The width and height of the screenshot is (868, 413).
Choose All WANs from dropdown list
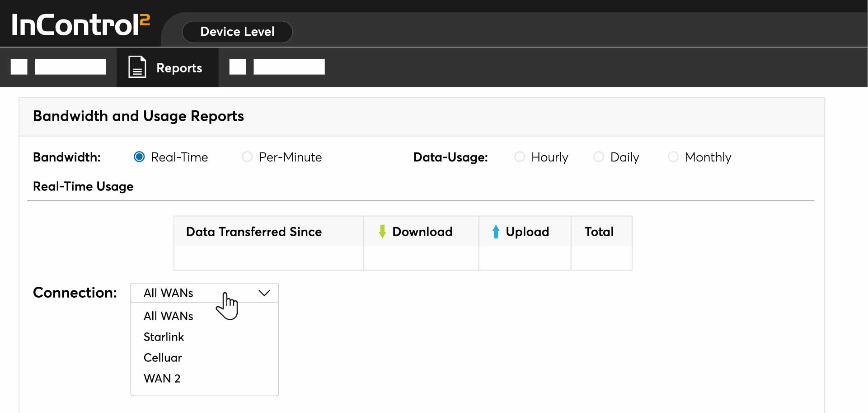coord(168,316)
